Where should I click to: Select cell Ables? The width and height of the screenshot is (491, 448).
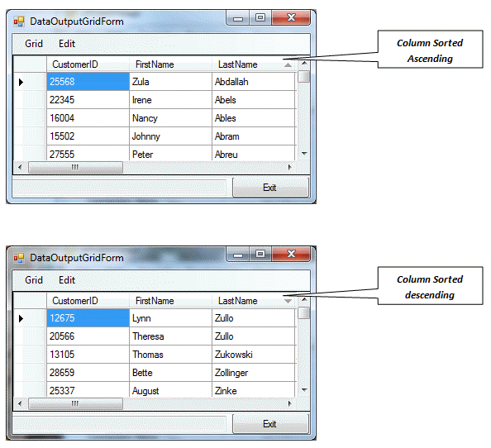pos(254,118)
